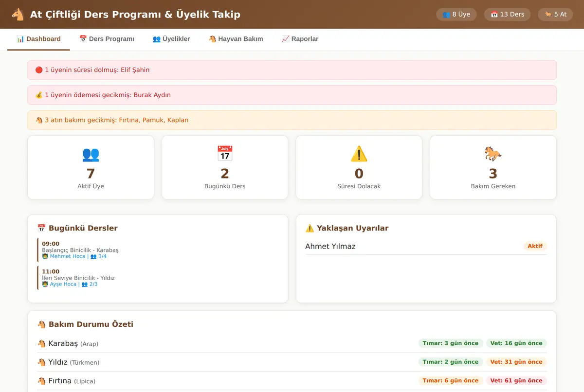This screenshot has width=584, height=392.
Task: Open the Hayvan Bakım tab
Action: pos(236,39)
